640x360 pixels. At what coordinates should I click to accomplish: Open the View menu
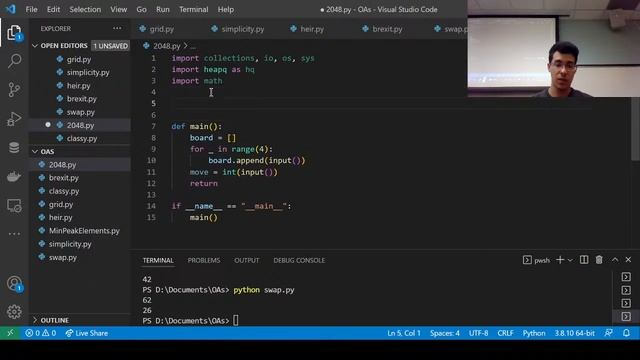[118, 9]
